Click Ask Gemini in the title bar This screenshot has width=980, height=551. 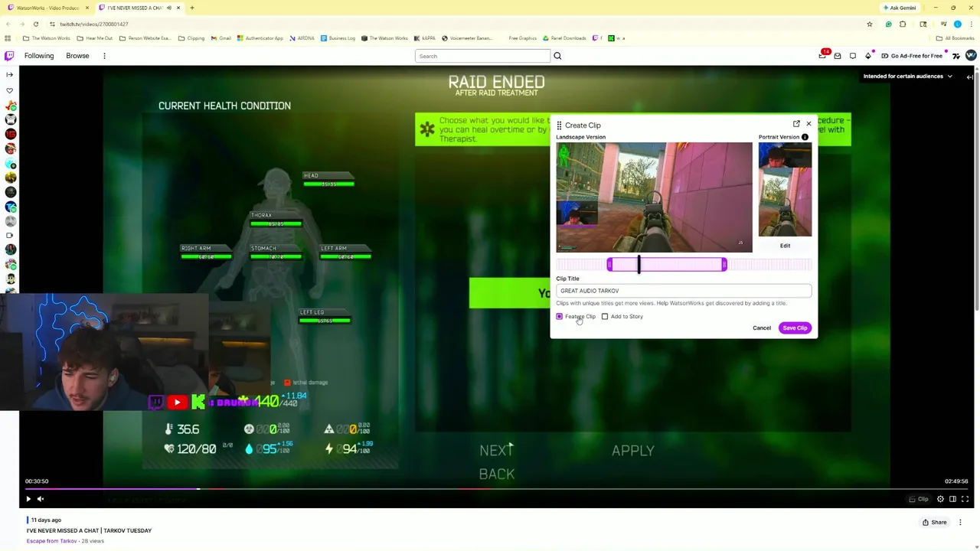click(900, 8)
